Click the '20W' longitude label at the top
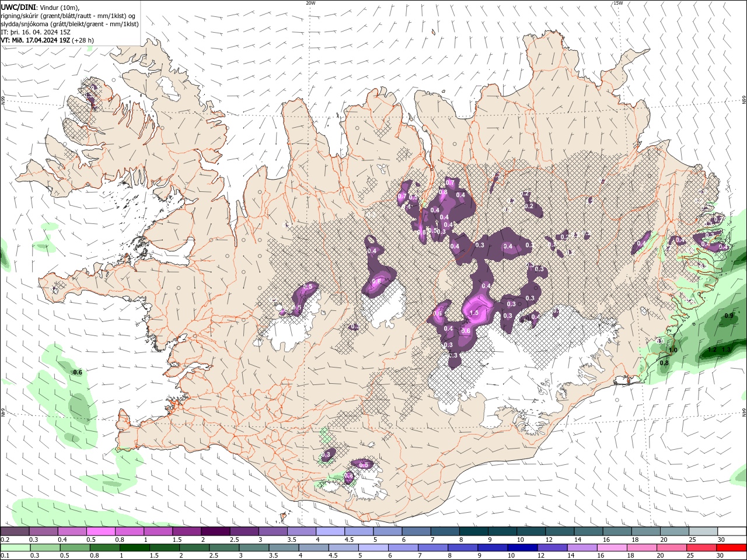The image size is (747, 560). coord(310,3)
